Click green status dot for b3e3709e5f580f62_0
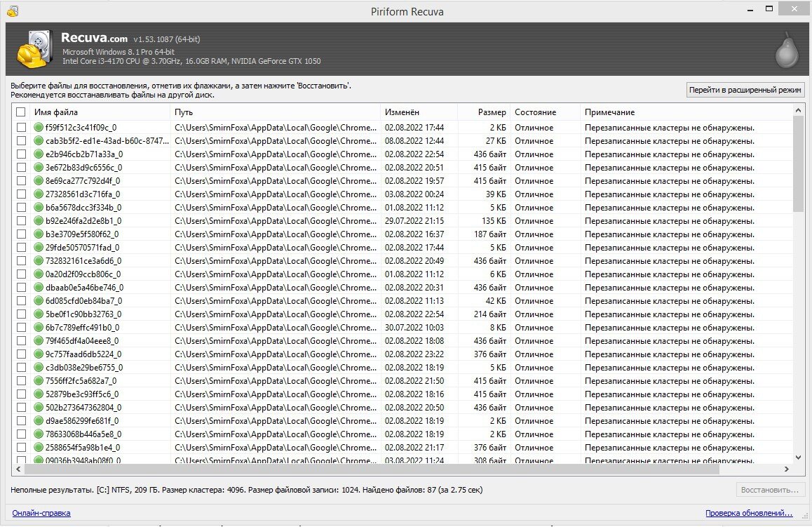The width and height of the screenshot is (812, 527). [39, 234]
